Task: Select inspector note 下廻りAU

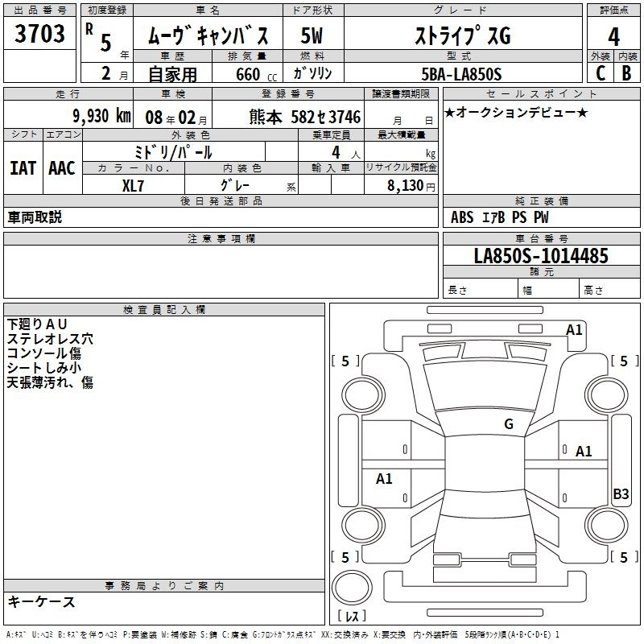Action: click(x=37, y=324)
